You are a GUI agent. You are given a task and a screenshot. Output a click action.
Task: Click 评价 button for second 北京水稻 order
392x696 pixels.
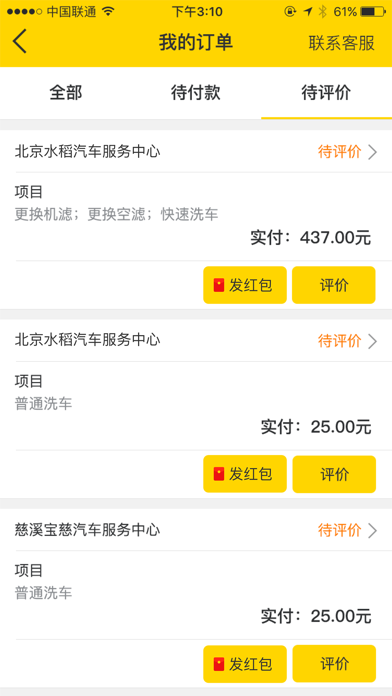(x=334, y=474)
